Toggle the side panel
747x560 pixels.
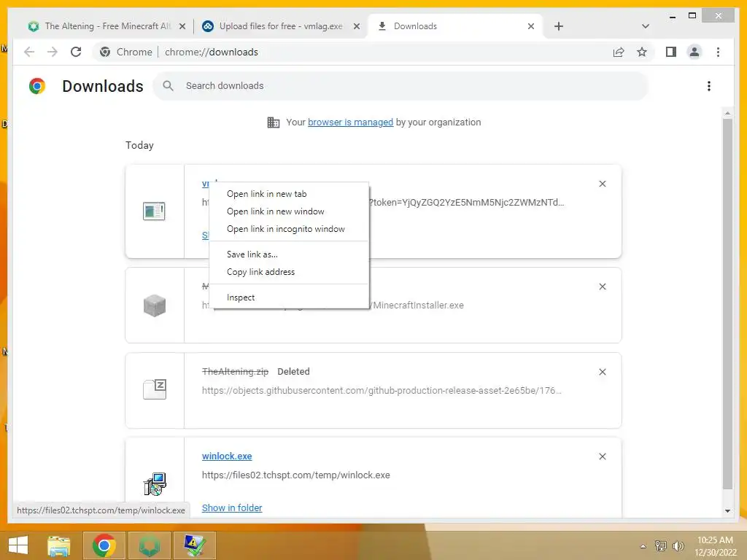click(671, 52)
